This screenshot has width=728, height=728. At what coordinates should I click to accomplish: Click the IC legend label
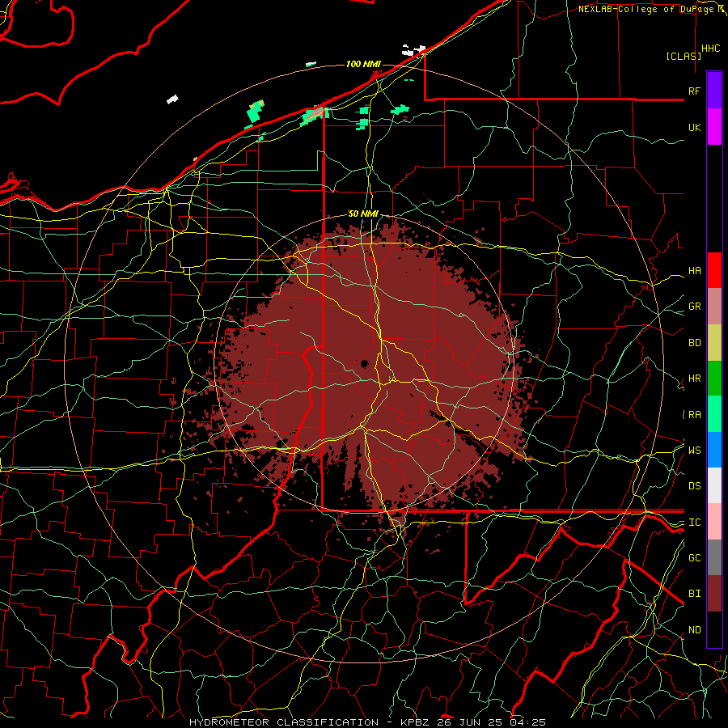click(694, 523)
